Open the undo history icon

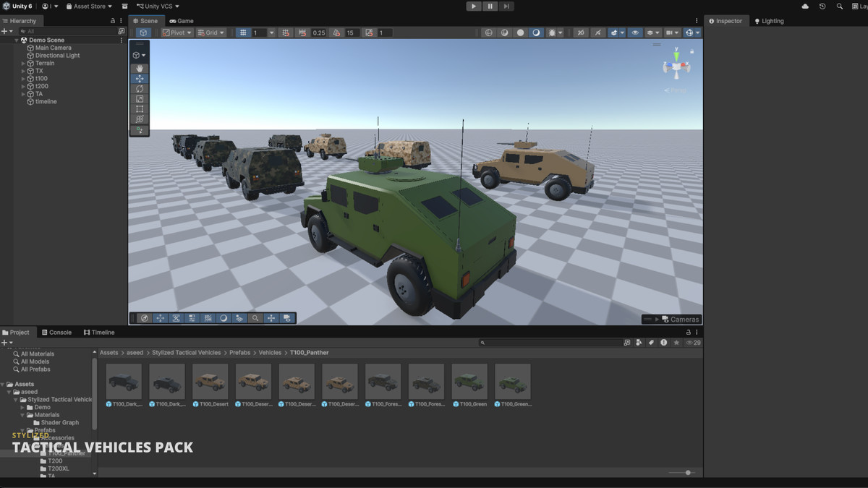coord(822,7)
